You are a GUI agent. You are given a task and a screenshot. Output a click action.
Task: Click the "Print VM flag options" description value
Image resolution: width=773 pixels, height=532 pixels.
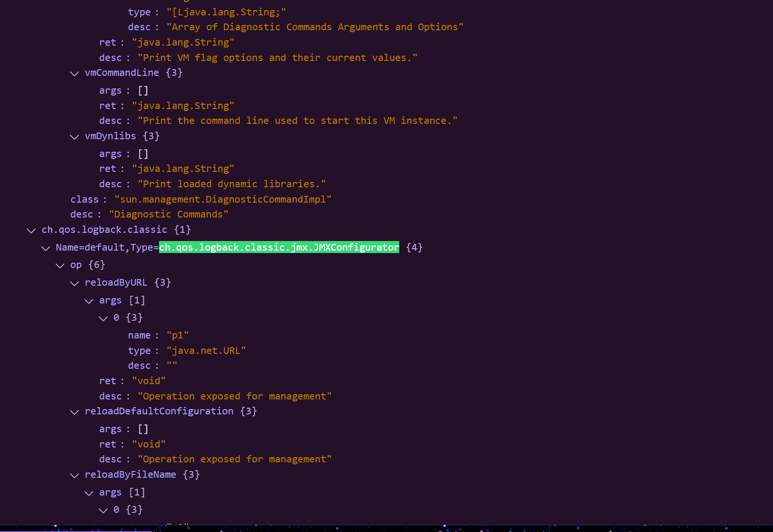(x=278, y=58)
